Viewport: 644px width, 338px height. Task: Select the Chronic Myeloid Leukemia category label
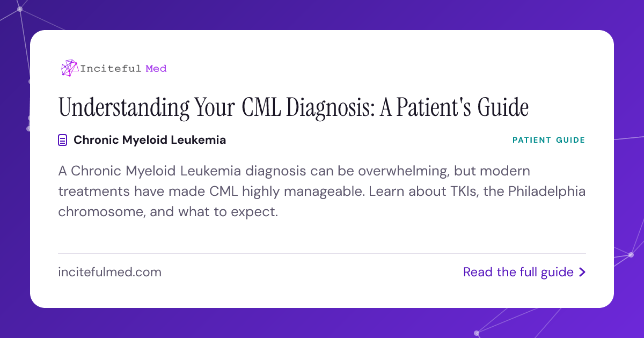(x=150, y=140)
